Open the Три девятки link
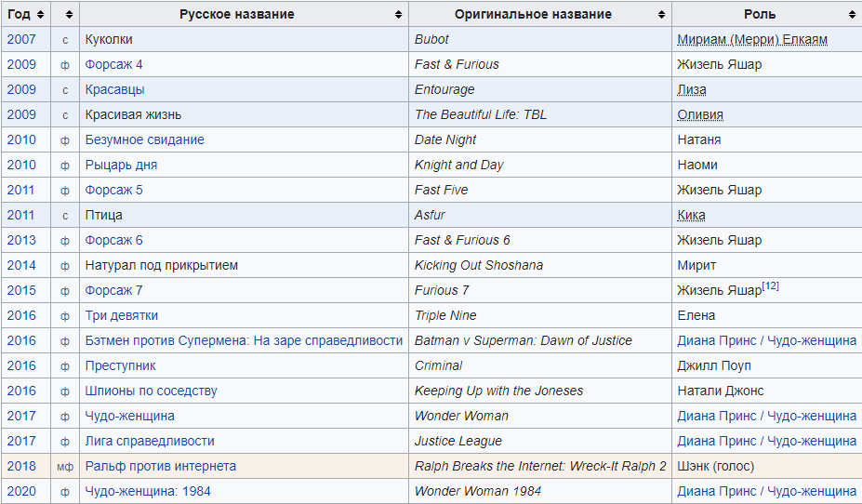Image resolution: width=862 pixels, height=504 pixels. 122,315
